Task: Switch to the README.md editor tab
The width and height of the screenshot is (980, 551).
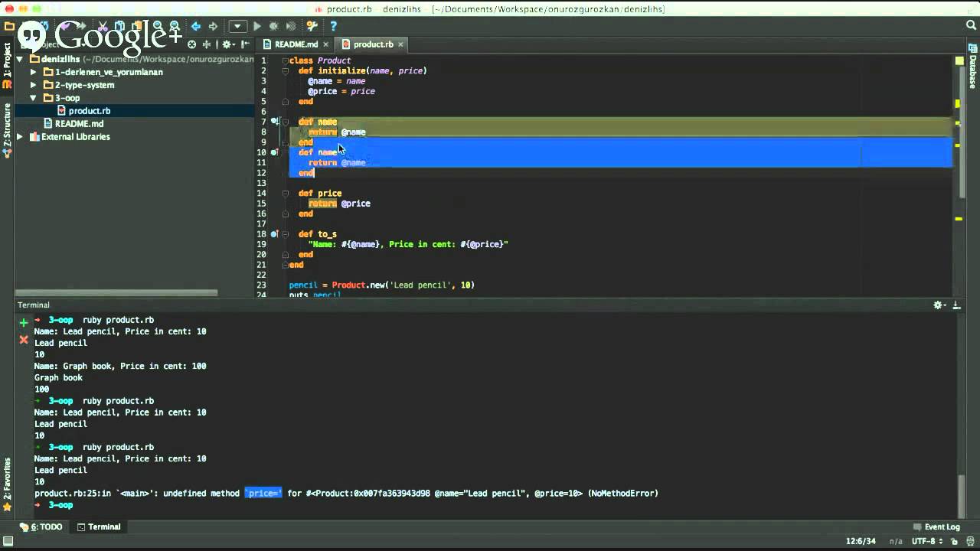Action: [296, 44]
